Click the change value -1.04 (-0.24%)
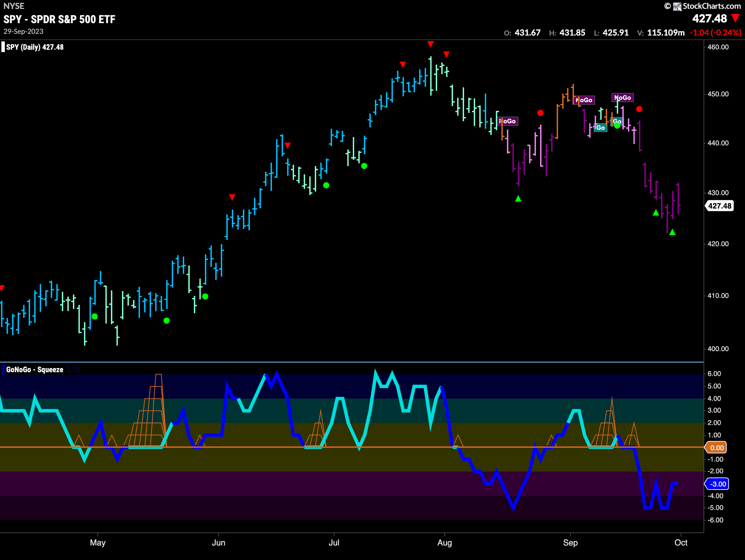This screenshot has width=745, height=560. coord(716,33)
